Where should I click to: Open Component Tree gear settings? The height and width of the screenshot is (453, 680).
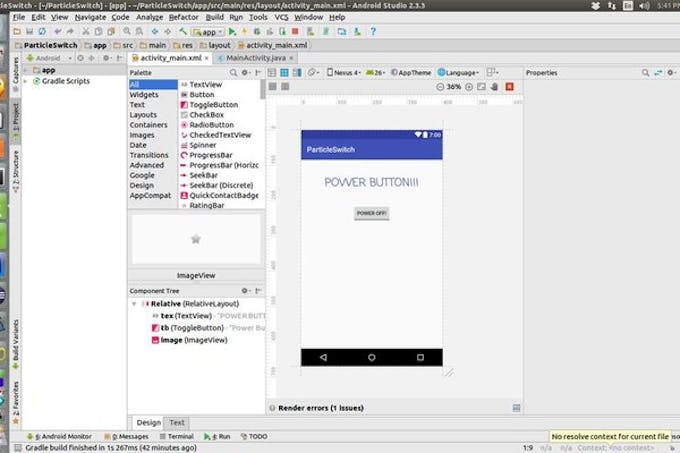[245, 291]
